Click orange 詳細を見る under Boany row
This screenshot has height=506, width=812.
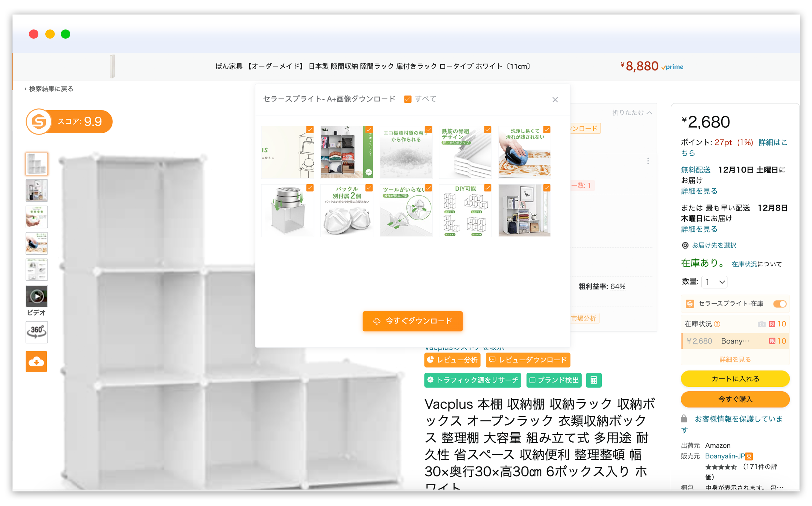[735, 360]
